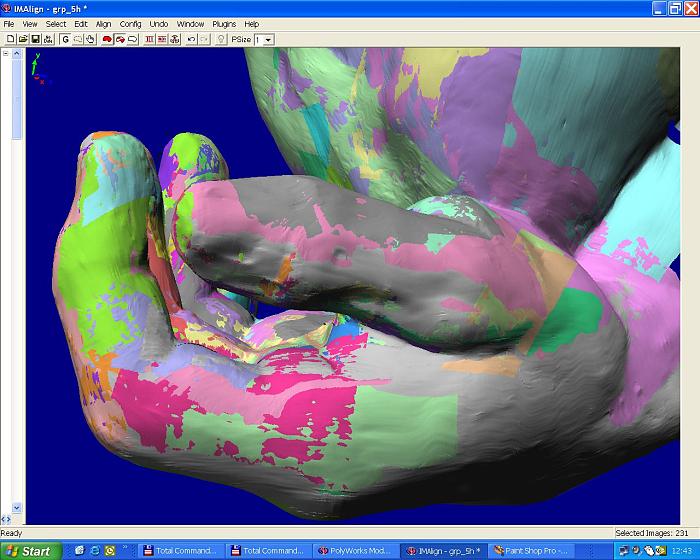
Task: Click the red vertical bars alignment icon
Action: coord(149,39)
